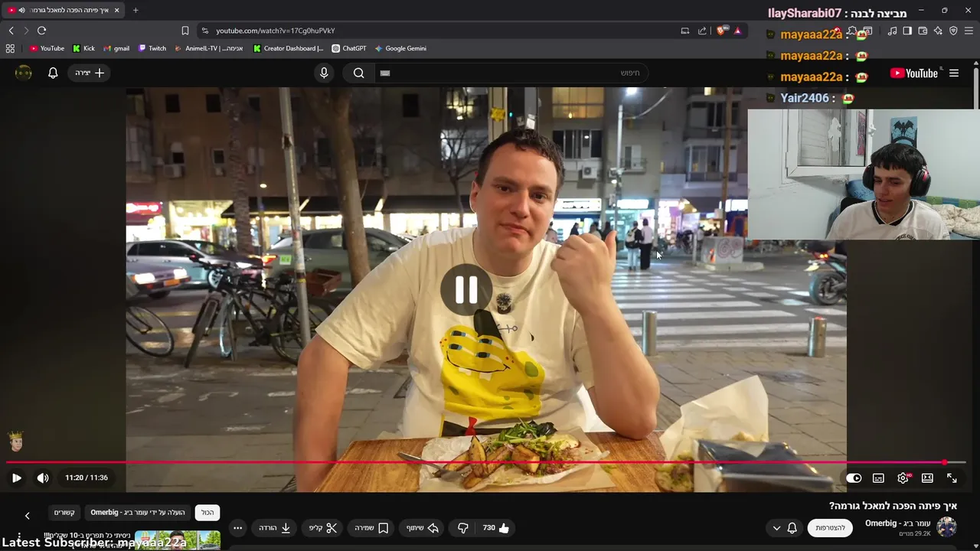This screenshot has height=551, width=980.
Task: Open the עומר ביג - Omerbig channel name link
Action: pyautogui.click(x=897, y=523)
